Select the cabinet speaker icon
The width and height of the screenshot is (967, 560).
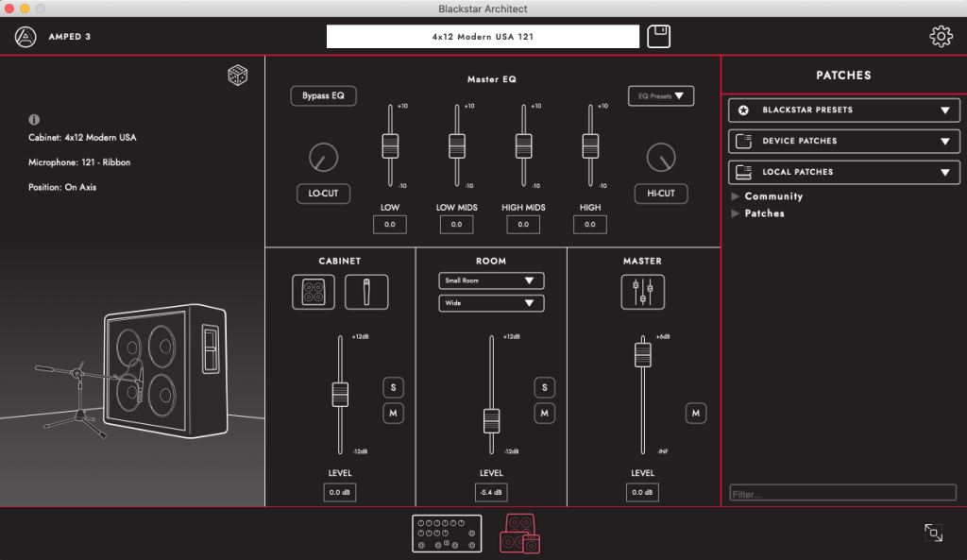312,292
